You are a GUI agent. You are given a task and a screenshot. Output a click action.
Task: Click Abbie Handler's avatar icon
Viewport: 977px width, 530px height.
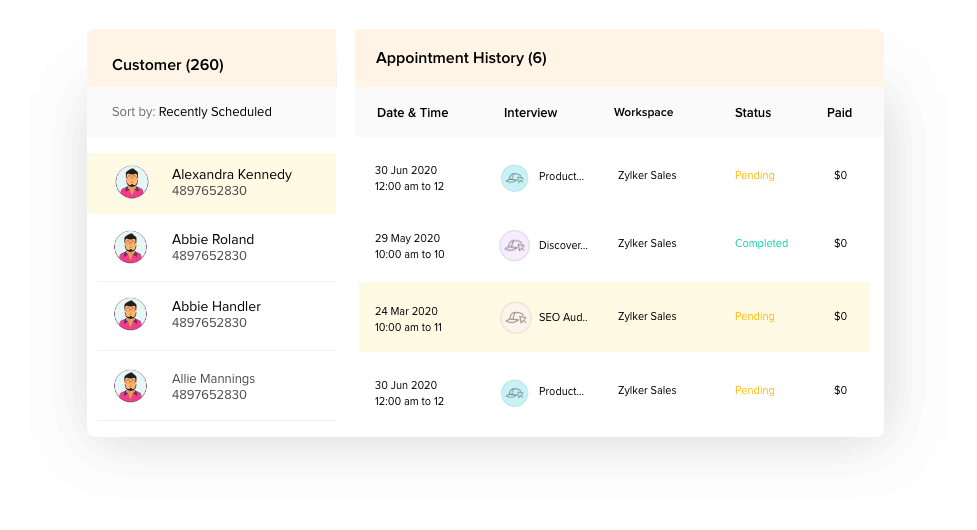pyautogui.click(x=131, y=314)
